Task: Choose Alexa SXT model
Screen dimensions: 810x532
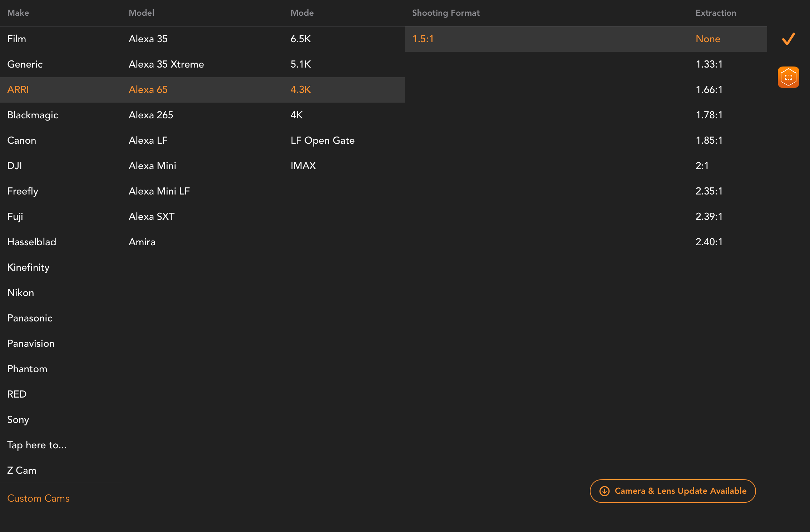Action: coord(202,217)
